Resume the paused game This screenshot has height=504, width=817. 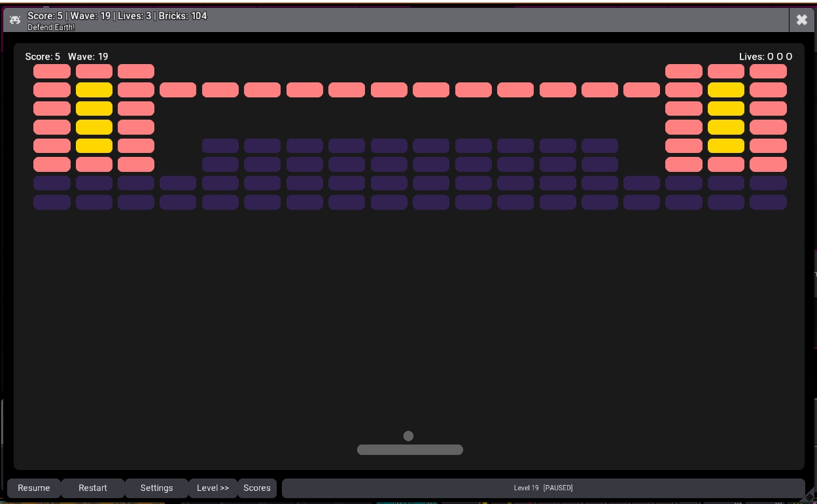[34, 488]
